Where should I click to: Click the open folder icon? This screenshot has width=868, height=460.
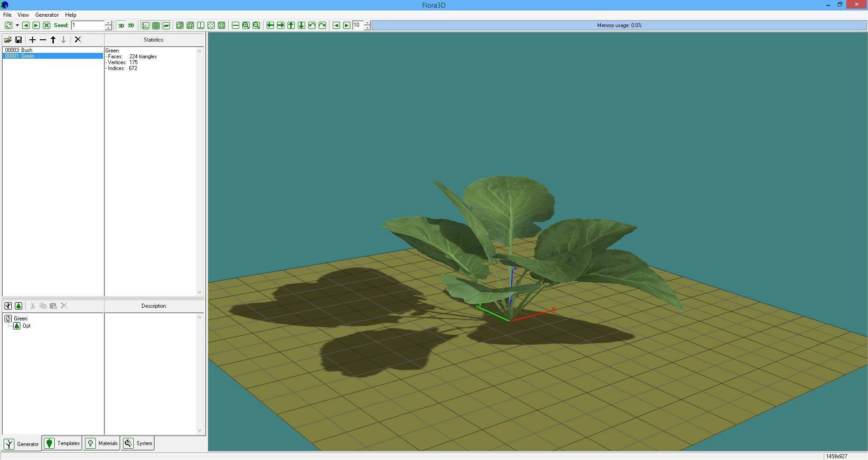pyautogui.click(x=8, y=40)
